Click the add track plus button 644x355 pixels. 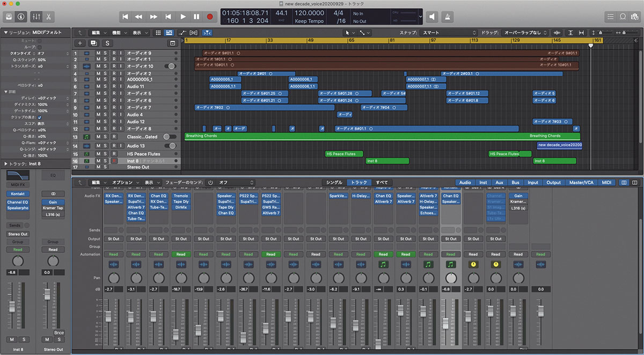[x=80, y=43]
